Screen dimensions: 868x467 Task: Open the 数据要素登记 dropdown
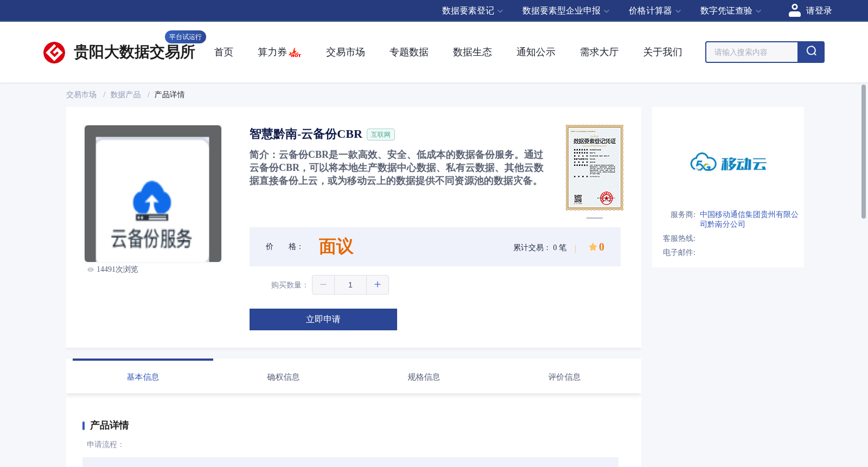473,11
